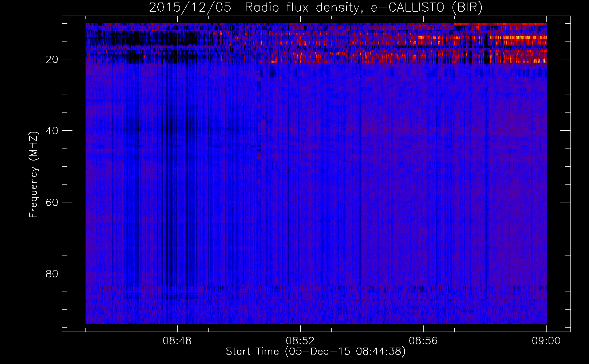
Task: Click the "Start Time (05-Dec-15 08:44:38)" axis label
Action: 316,352
